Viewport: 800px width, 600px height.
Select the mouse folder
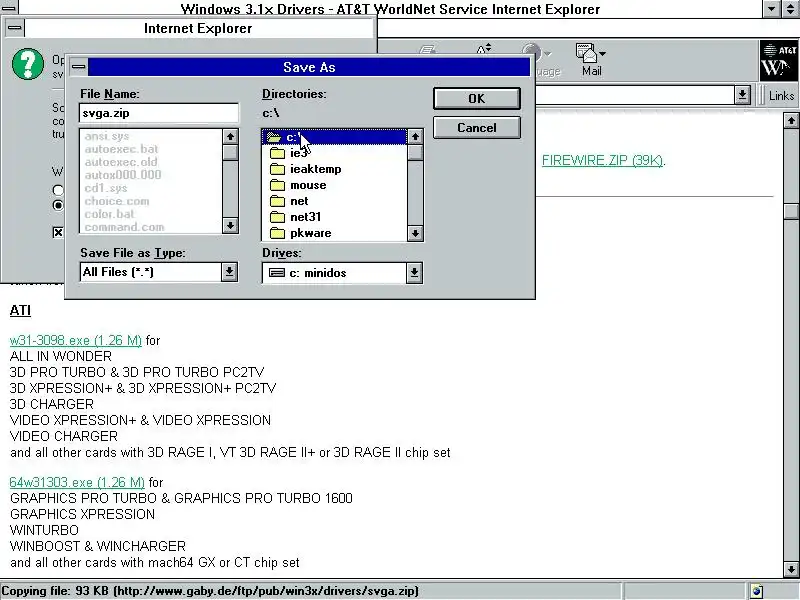tap(334, 185)
